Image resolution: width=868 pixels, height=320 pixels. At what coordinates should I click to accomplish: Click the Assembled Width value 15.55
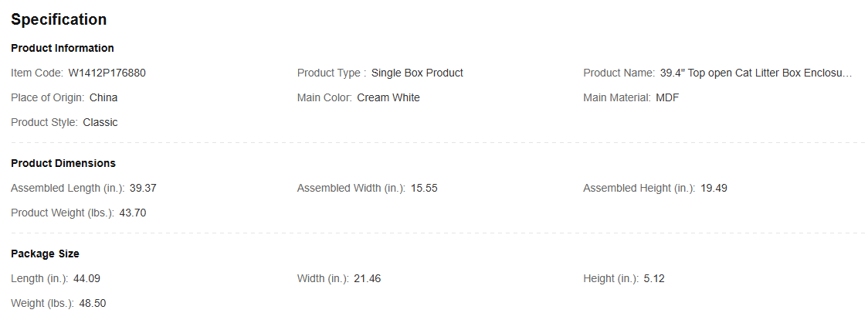[424, 189]
